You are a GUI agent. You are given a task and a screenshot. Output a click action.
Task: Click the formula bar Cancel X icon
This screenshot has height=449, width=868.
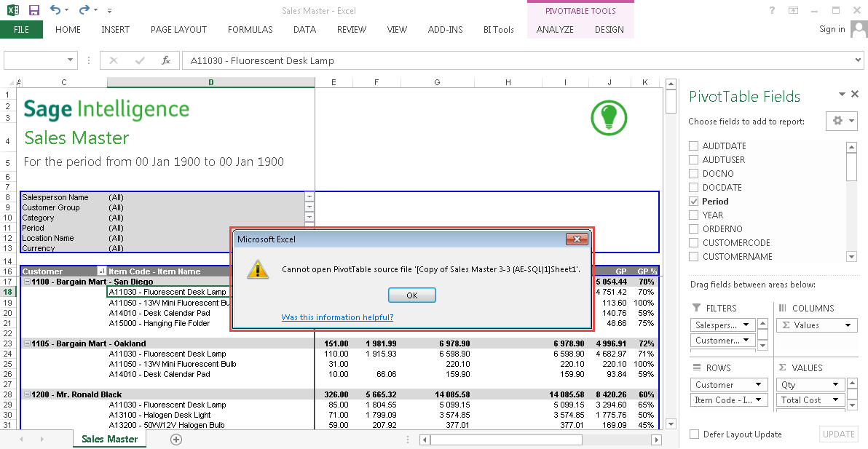tap(114, 60)
